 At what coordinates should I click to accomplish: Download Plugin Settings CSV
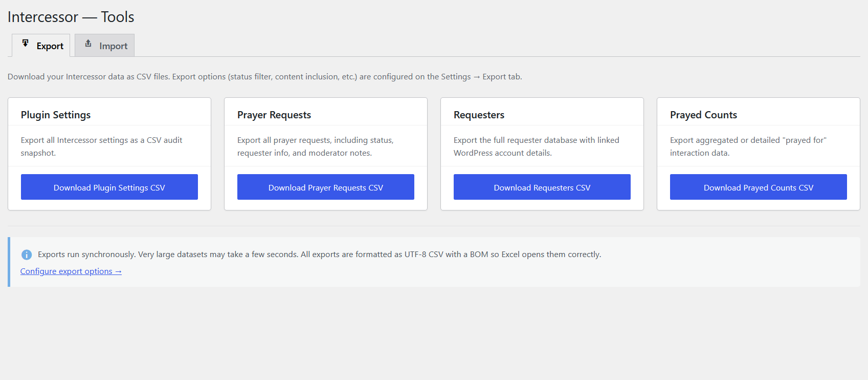point(109,187)
